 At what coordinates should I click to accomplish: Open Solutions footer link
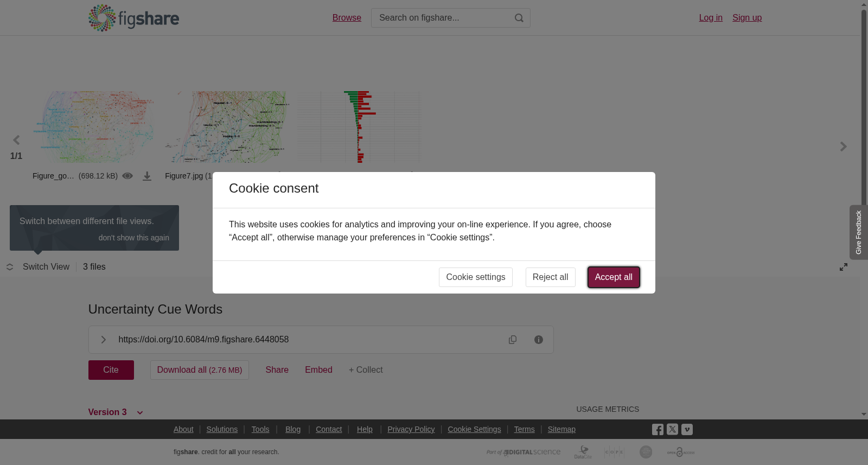coord(222,429)
